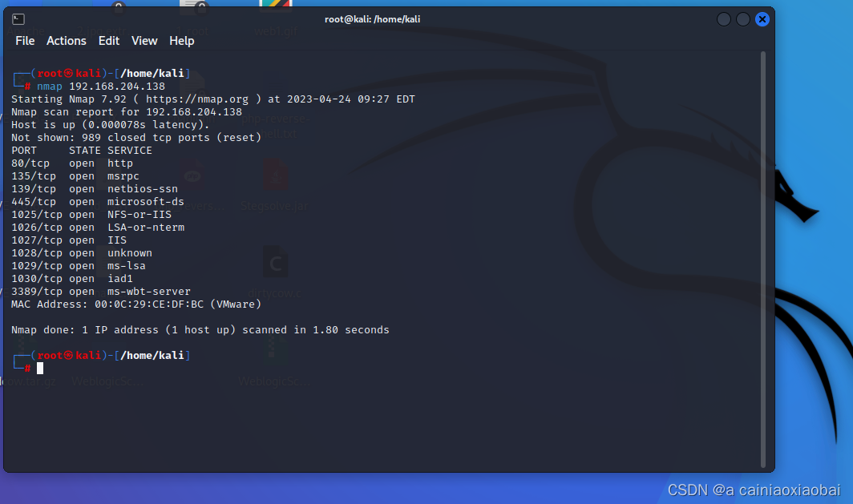Open the View menu
The image size is (853, 504).
point(144,41)
